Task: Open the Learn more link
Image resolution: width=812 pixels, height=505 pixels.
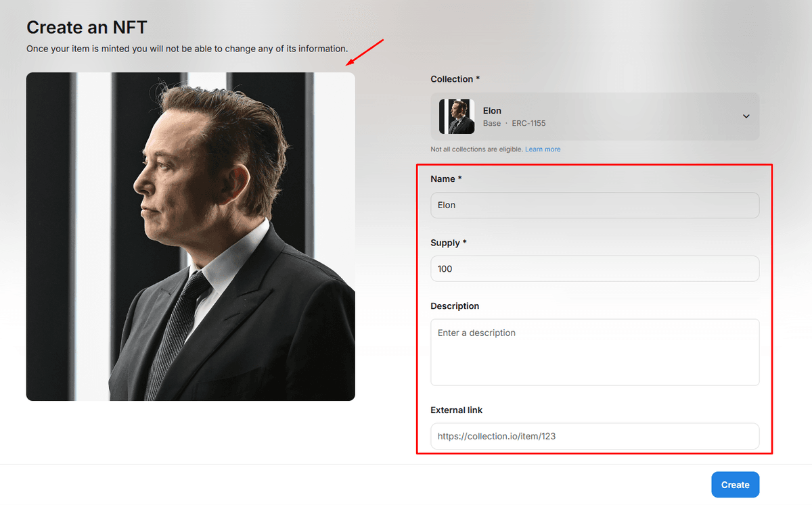Action: pyautogui.click(x=543, y=149)
